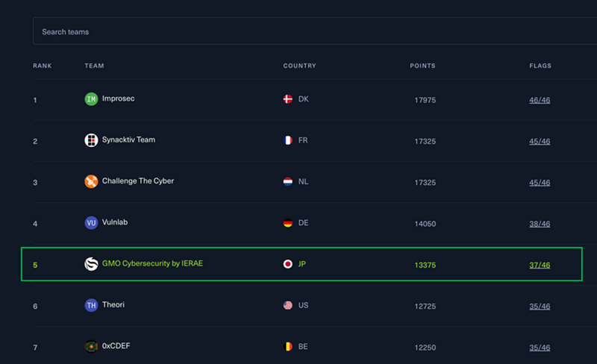This screenshot has width=597, height=364.
Task: Open the 37/46 flags link for GMO
Action: coord(540,265)
